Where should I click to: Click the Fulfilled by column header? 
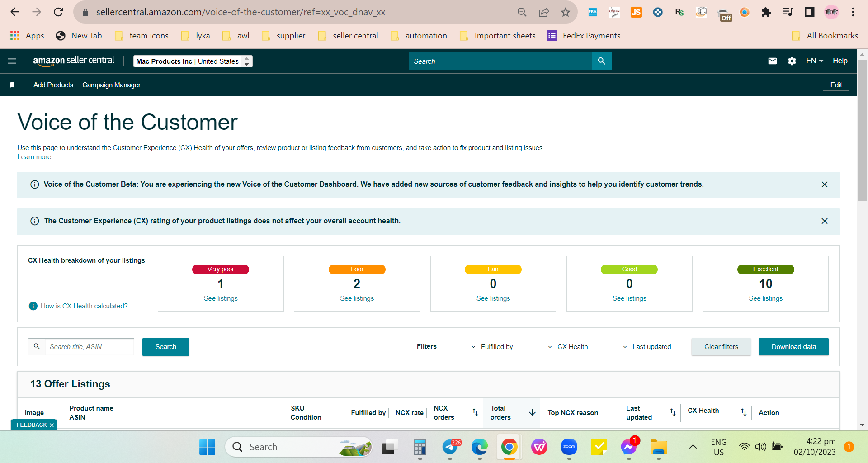(x=368, y=413)
